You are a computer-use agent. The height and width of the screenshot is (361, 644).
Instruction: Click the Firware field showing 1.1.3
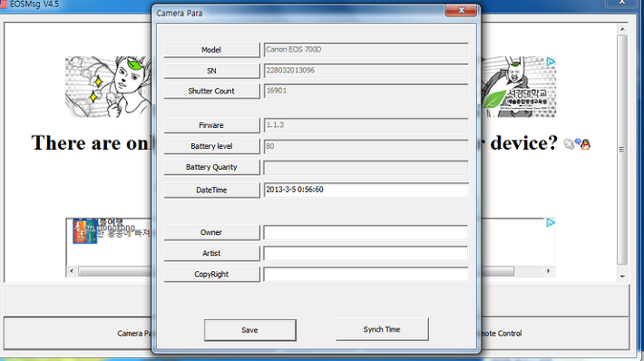coord(366,125)
